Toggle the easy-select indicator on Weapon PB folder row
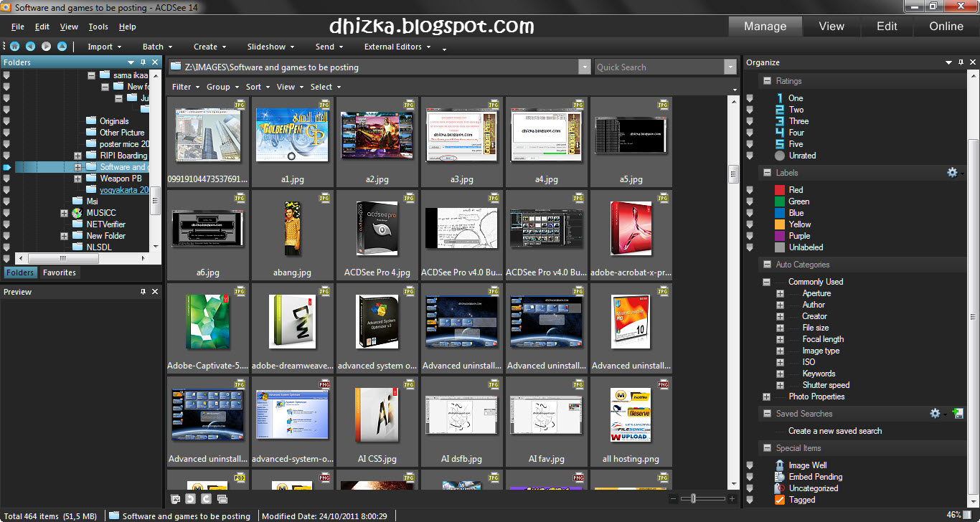Viewport: 980px width, 522px height. coord(6,179)
